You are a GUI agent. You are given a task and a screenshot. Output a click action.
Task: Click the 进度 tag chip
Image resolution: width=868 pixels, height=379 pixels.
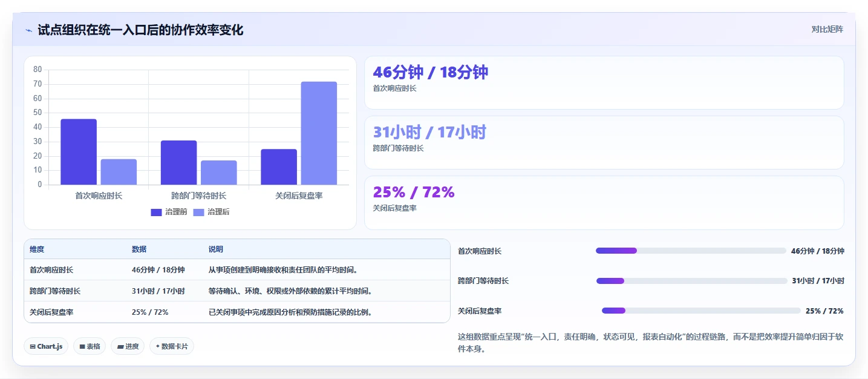pyautogui.click(x=128, y=346)
